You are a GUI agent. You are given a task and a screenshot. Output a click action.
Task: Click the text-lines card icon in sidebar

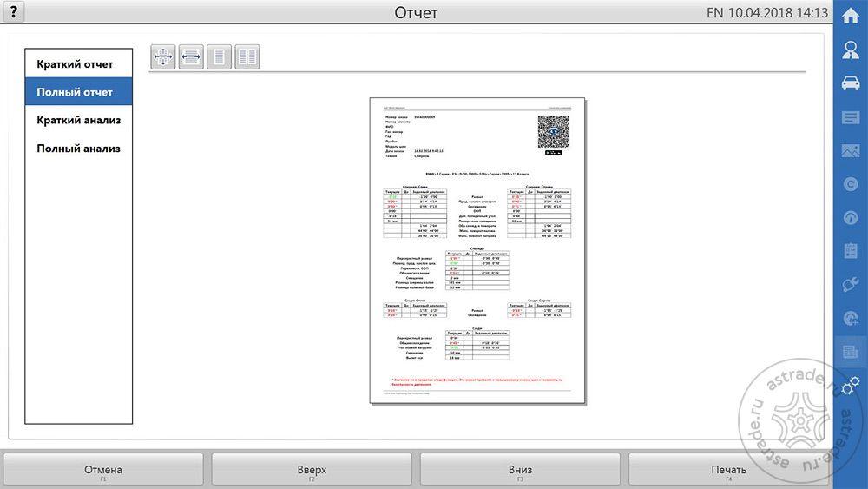tap(851, 117)
